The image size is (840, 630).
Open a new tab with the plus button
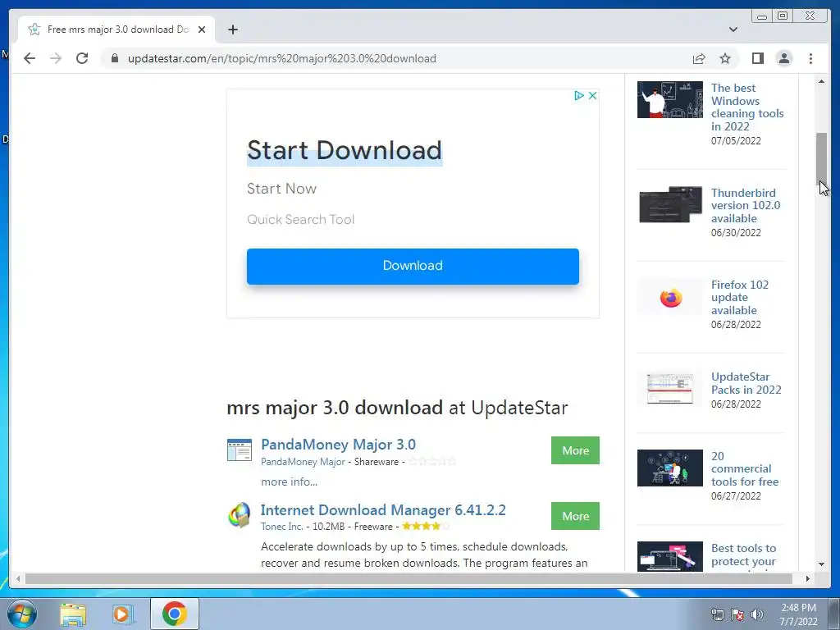pyautogui.click(x=232, y=30)
